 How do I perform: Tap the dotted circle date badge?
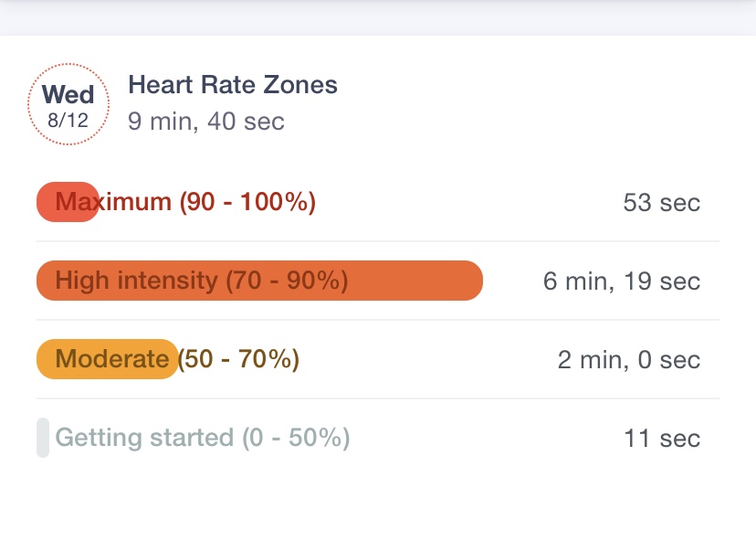(x=68, y=104)
